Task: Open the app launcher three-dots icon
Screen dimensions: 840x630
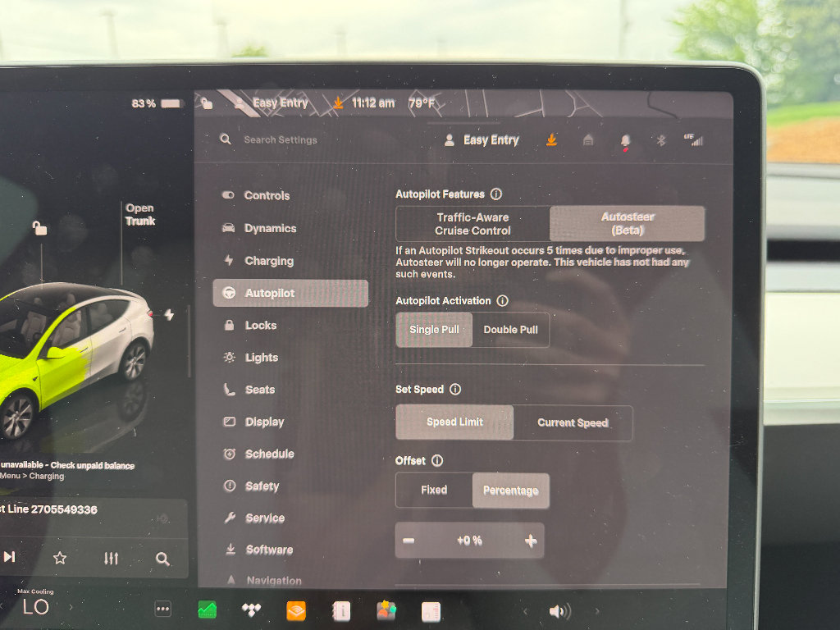Action: [x=163, y=609]
